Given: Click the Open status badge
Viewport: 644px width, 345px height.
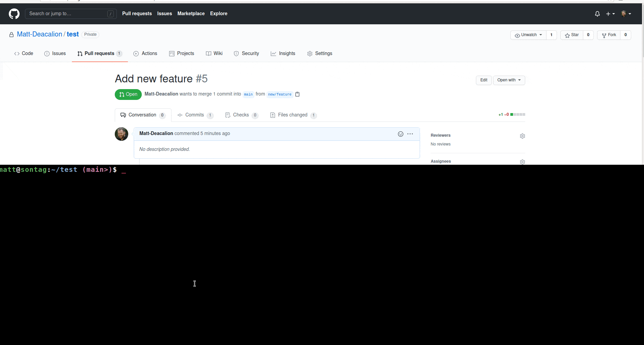Looking at the screenshot, I should 128,95.
